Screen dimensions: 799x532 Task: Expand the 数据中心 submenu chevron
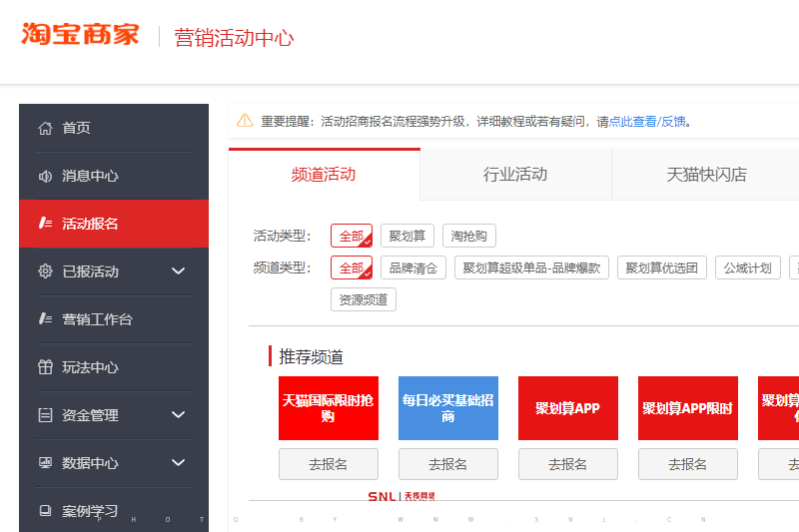(179, 463)
